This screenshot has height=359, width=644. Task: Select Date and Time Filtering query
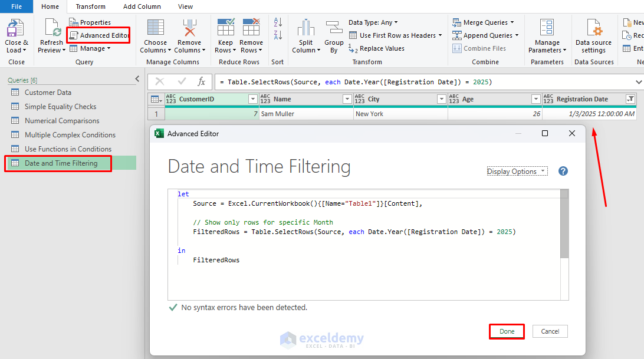point(70,163)
